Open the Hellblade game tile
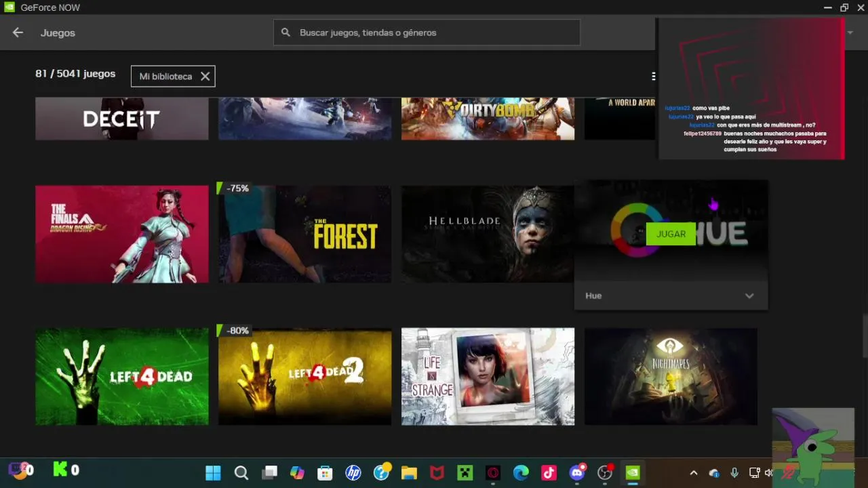This screenshot has height=488, width=868. pyautogui.click(x=488, y=234)
